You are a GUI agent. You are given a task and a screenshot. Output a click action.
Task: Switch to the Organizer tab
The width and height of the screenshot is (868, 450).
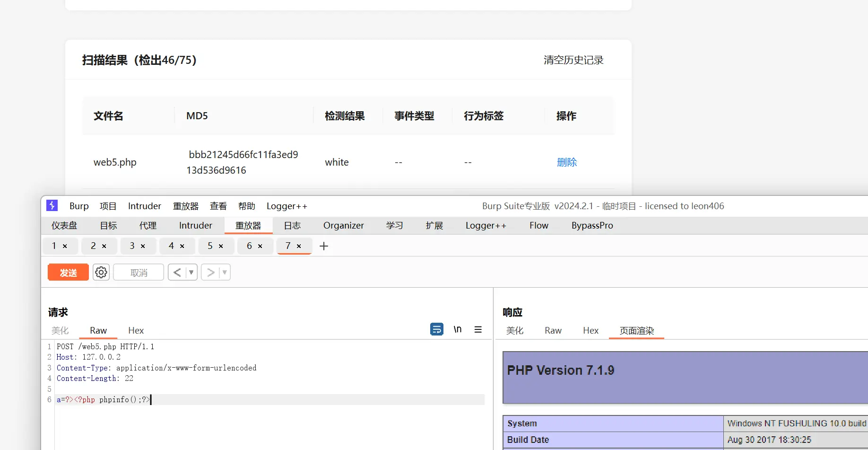point(343,226)
